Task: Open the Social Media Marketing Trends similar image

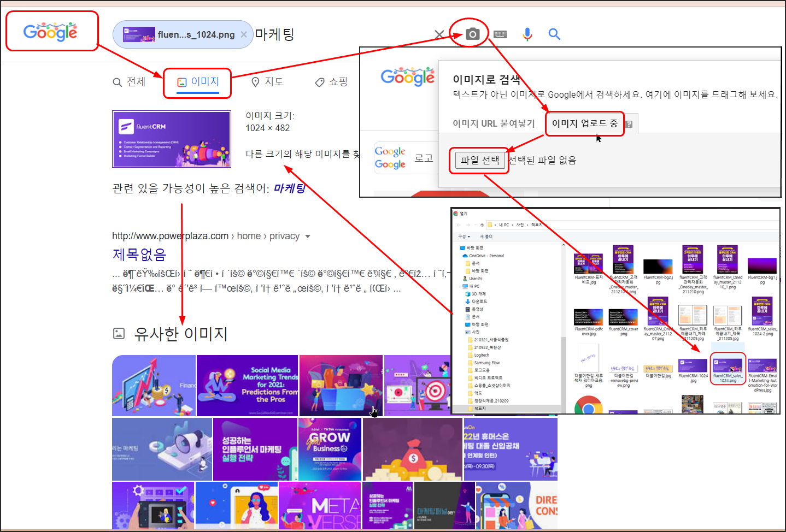Action: 247,386
